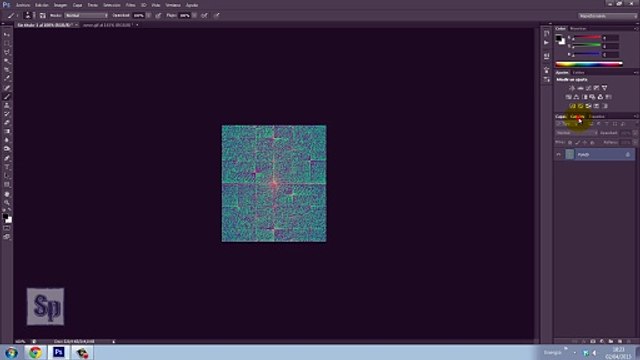Delete layer using trash icon

coord(629,341)
